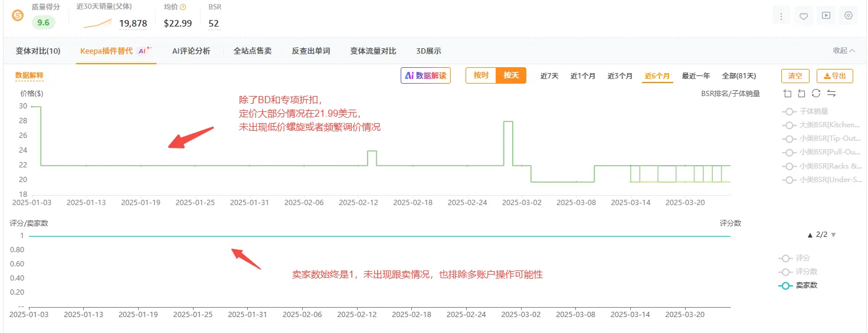Click the 价格($) axis label

(32, 93)
